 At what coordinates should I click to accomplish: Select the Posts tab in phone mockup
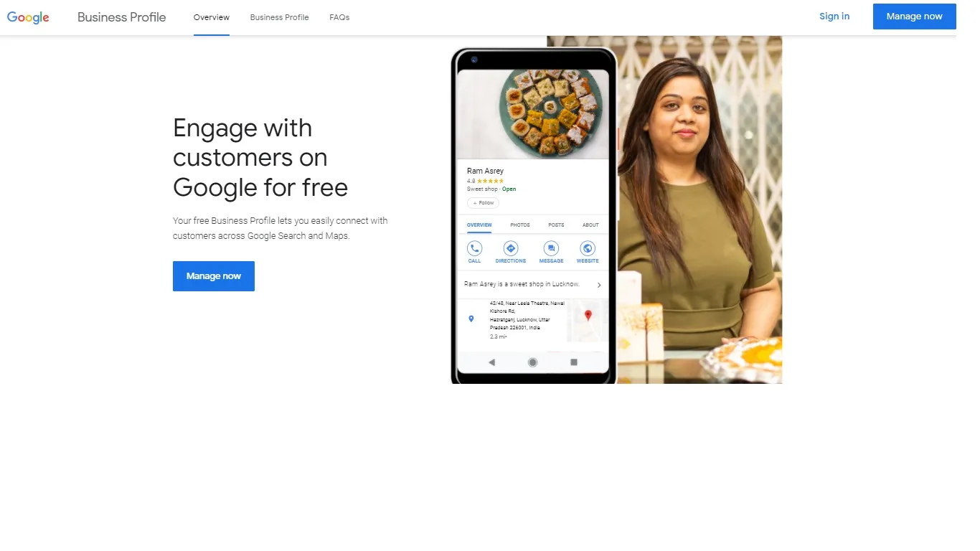[556, 225]
